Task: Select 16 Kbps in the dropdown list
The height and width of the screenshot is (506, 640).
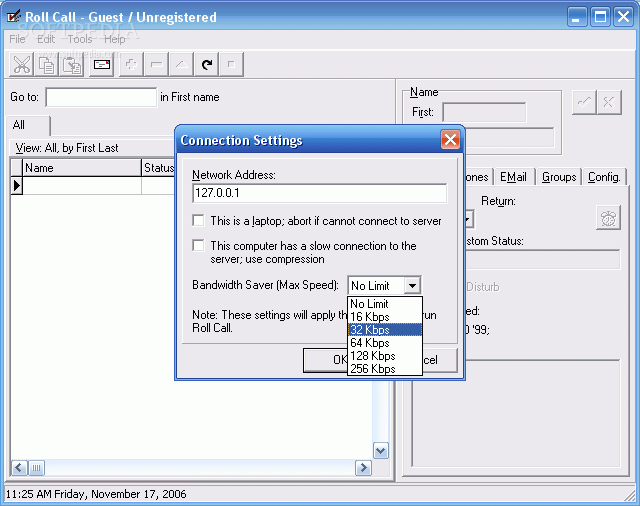Action: point(385,317)
